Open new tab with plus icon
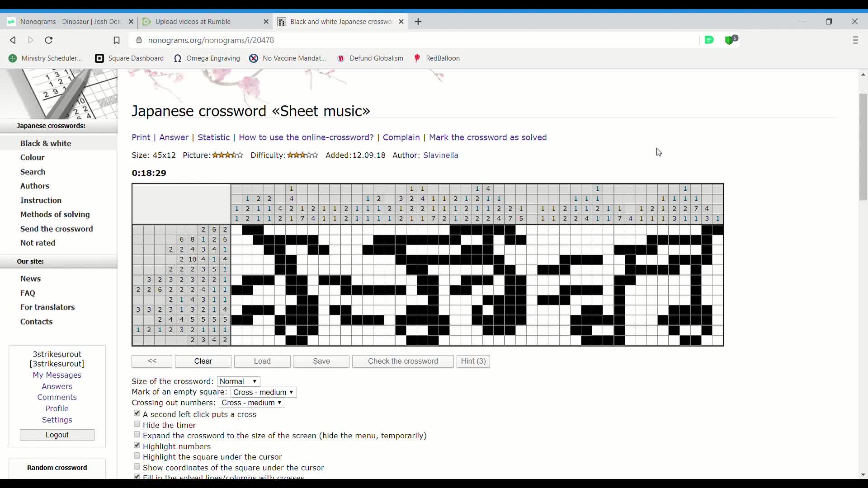 pyautogui.click(x=418, y=22)
